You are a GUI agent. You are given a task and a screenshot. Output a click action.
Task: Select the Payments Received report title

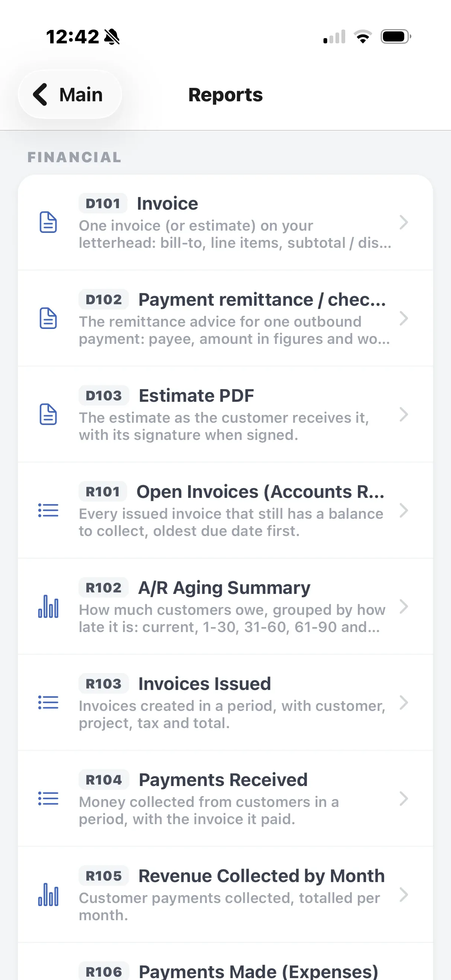coord(223,780)
